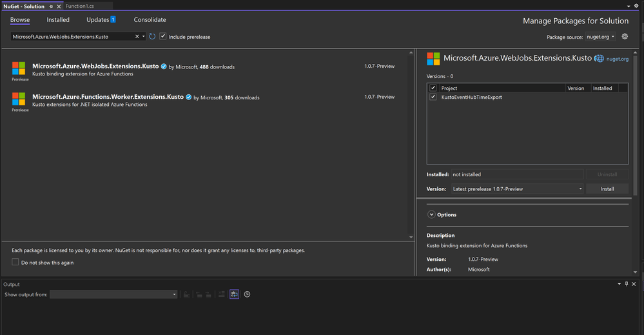Pin the NuGet - Solution tab
The height and width of the screenshot is (335, 644).
[51, 6]
